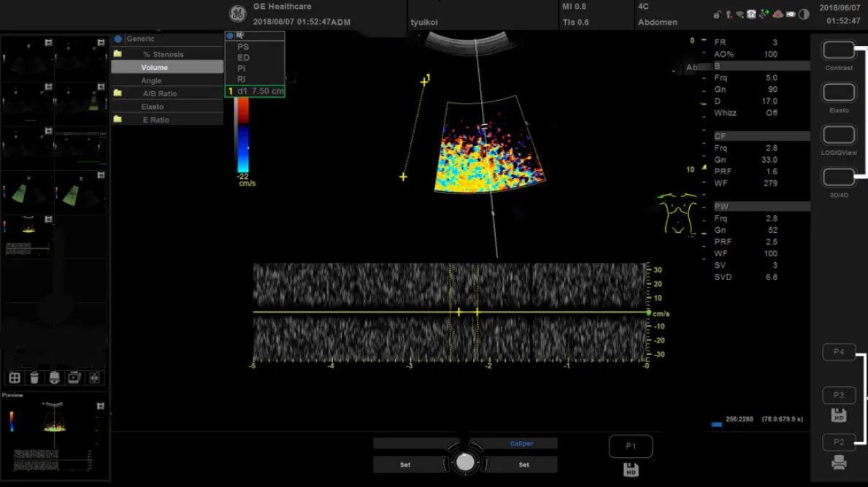
Task: Click the padlock status icon in header
Action: (718, 14)
